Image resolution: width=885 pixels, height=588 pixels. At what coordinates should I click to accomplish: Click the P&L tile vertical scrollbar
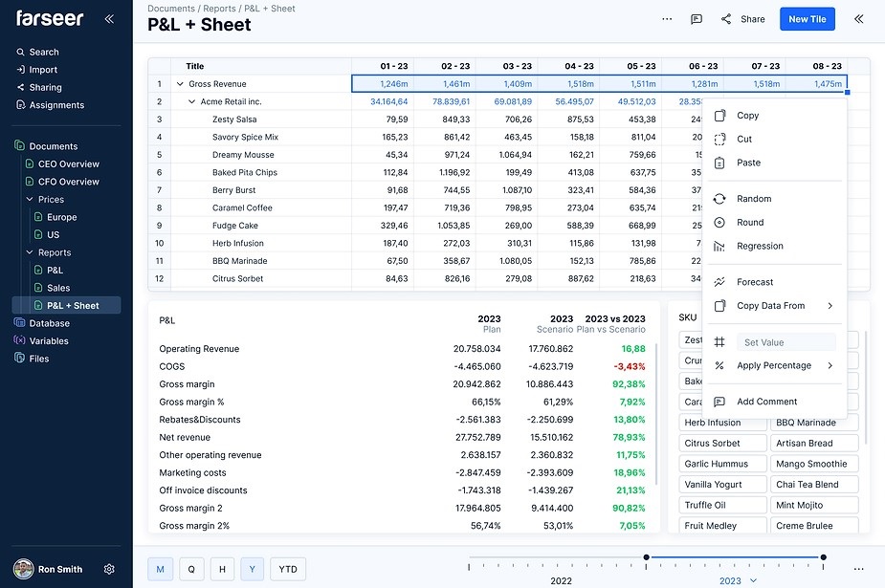tap(656, 413)
